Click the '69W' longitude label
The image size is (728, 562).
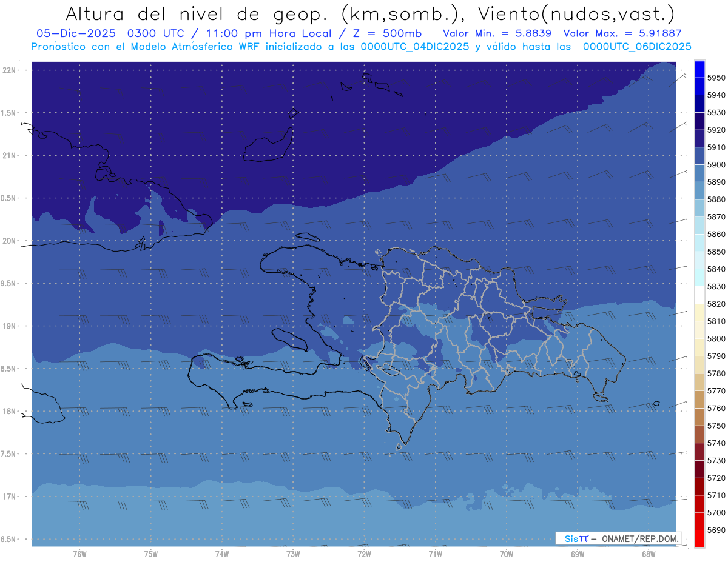[578, 554]
